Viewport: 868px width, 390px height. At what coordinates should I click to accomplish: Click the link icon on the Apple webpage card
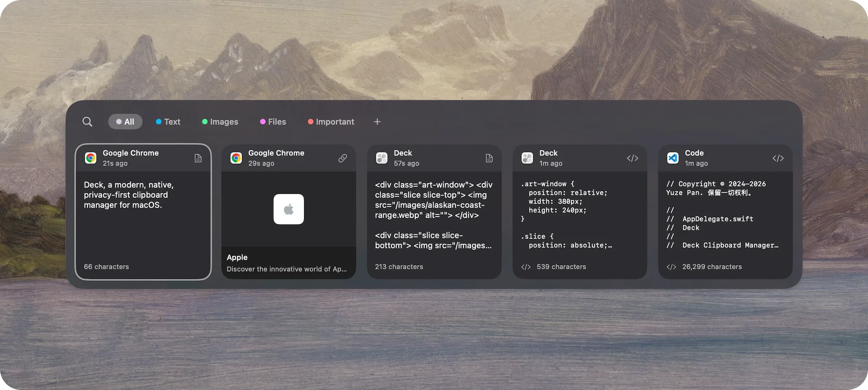pos(343,158)
